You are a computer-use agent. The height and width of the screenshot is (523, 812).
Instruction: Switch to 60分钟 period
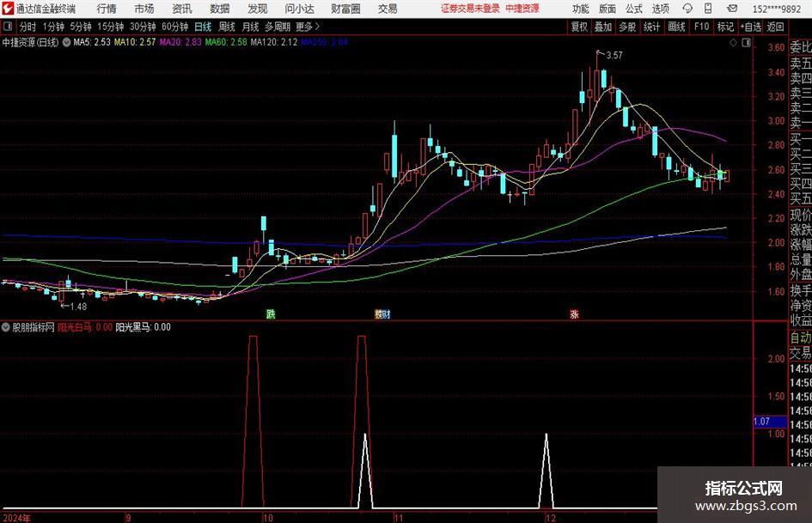[174, 27]
